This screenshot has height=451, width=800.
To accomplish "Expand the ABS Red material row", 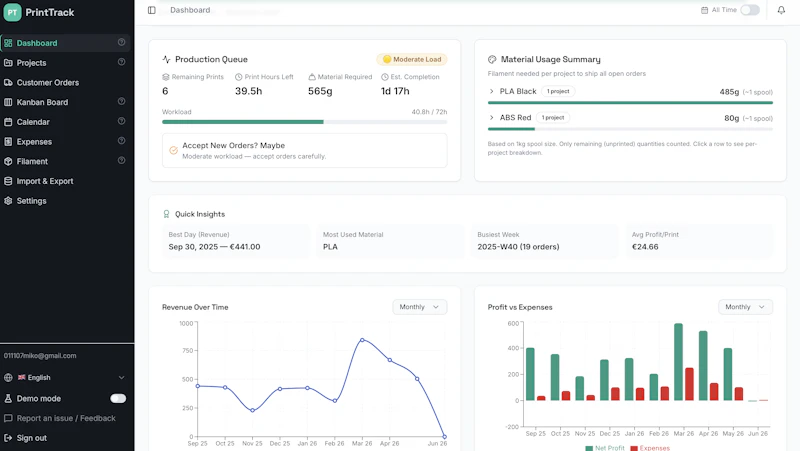I will [x=630, y=118].
